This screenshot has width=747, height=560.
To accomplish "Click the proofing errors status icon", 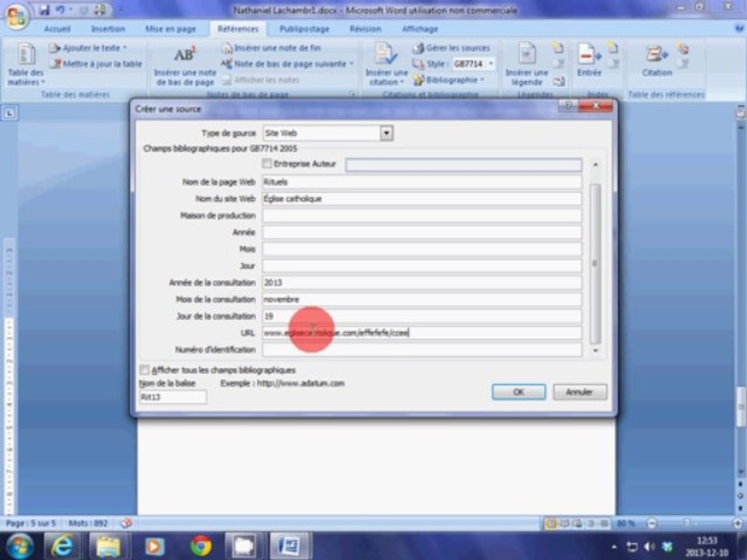I will (x=126, y=523).
